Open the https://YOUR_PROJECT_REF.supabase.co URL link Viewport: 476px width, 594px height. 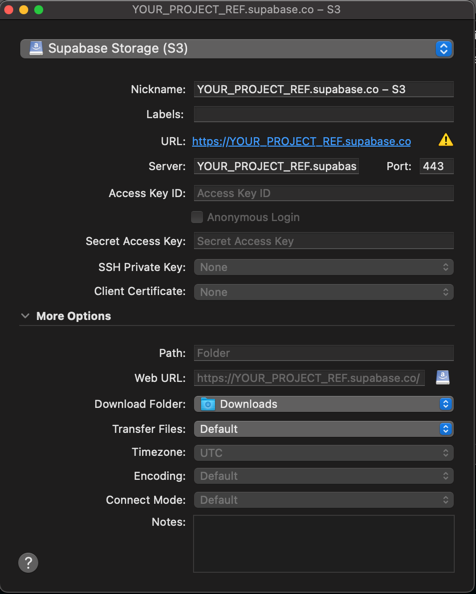click(x=301, y=141)
